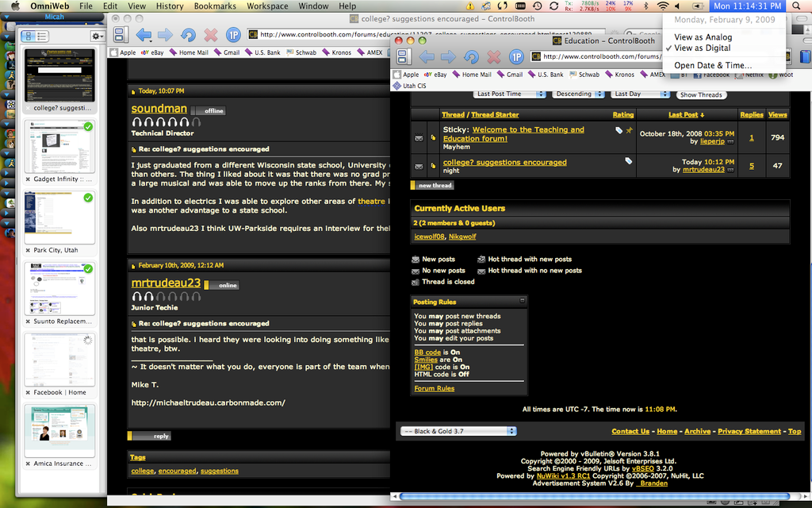
Task: Close the Facebook Home tab
Action: (28, 393)
